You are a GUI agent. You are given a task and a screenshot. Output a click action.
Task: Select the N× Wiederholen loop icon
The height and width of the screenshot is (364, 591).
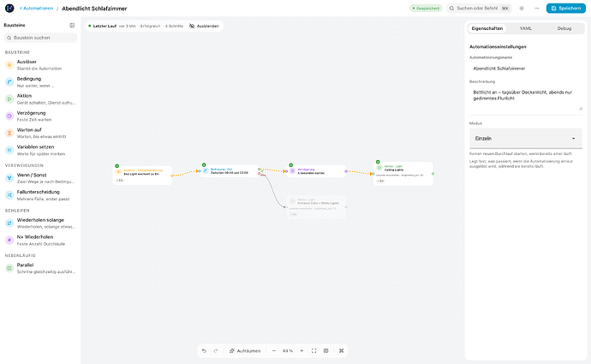point(9,240)
